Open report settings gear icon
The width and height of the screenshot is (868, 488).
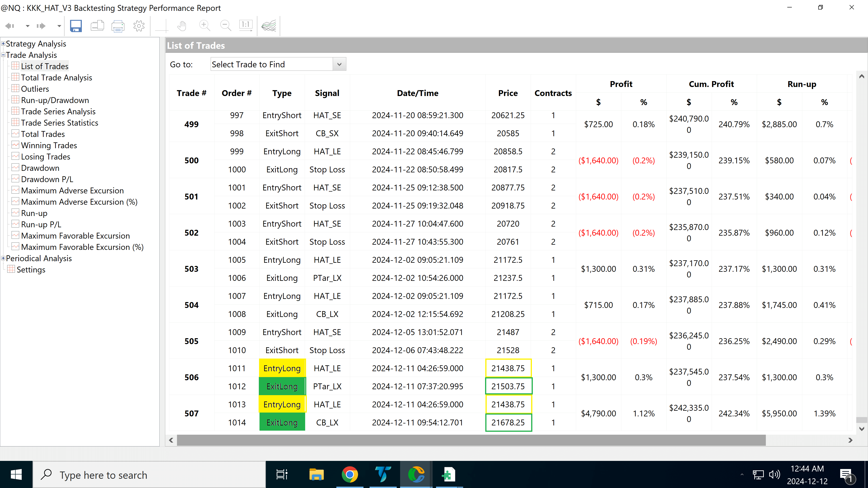[139, 26]
